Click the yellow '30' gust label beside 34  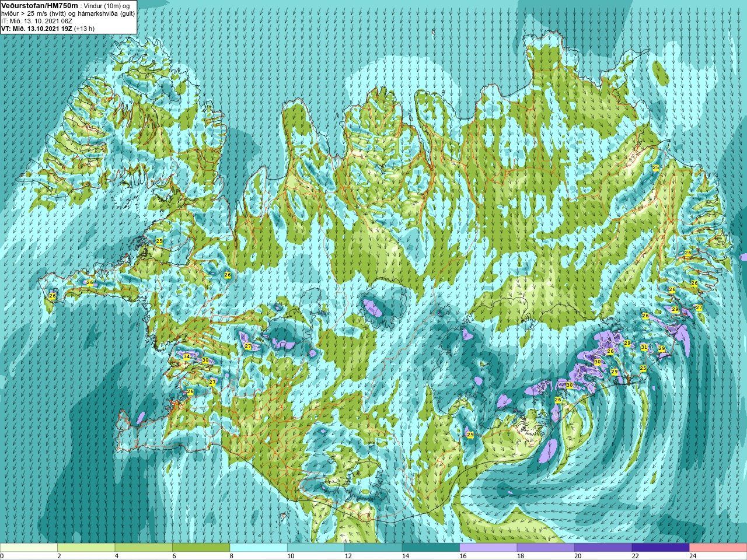[205, 360]
